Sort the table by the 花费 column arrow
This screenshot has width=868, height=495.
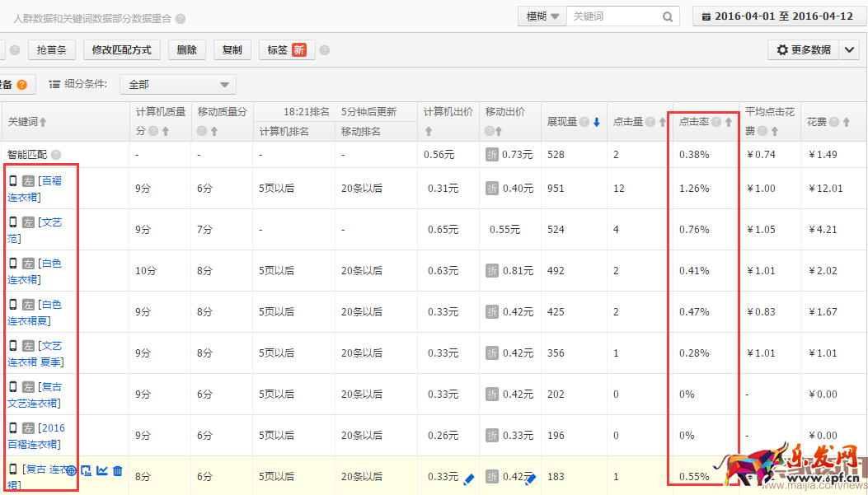(x=847, y=122)
